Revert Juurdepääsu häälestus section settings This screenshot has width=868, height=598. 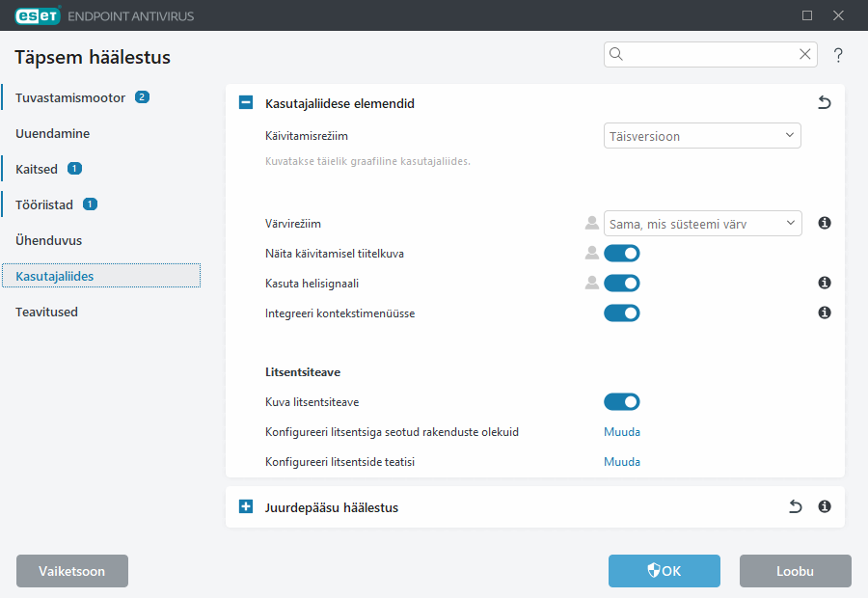point(795,506)
